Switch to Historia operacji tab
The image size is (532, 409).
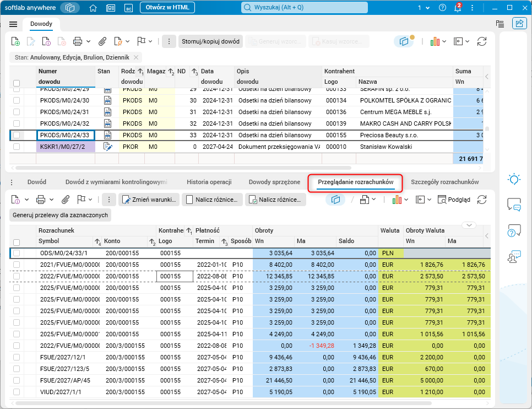click(209, 182)
